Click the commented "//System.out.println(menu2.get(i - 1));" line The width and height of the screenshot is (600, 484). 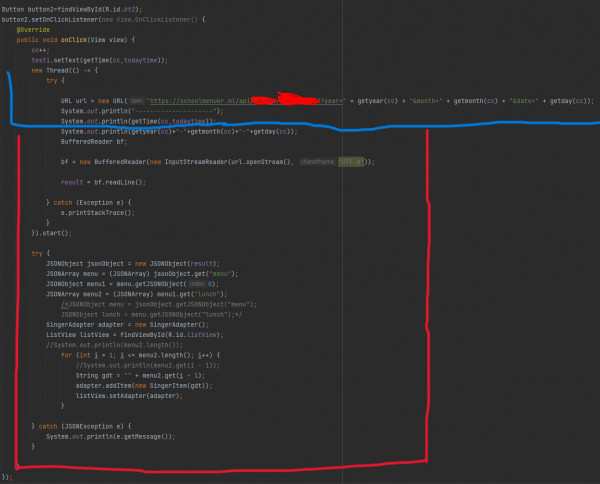coord(148,365)
